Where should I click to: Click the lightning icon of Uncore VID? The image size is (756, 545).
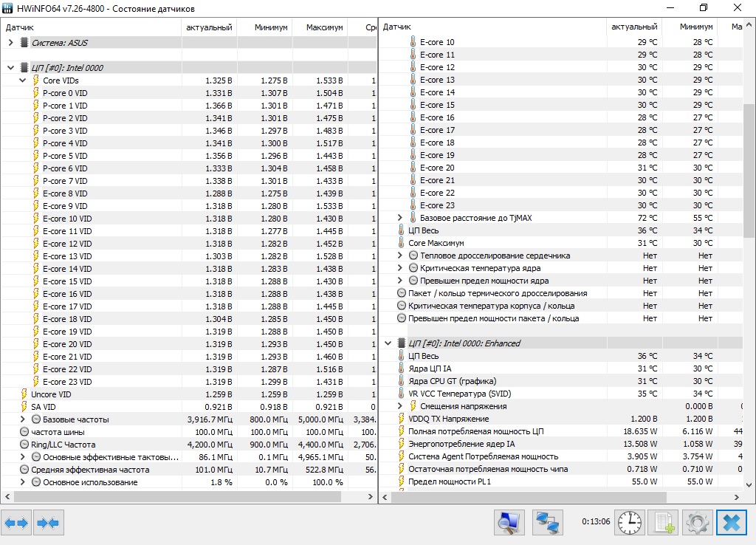click(24, 394)
